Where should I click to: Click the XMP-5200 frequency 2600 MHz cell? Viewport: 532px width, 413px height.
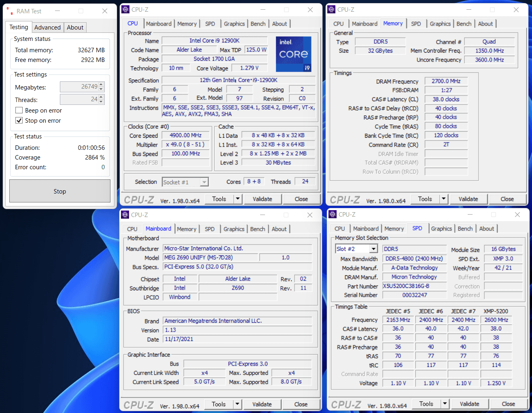coord(496,320)
